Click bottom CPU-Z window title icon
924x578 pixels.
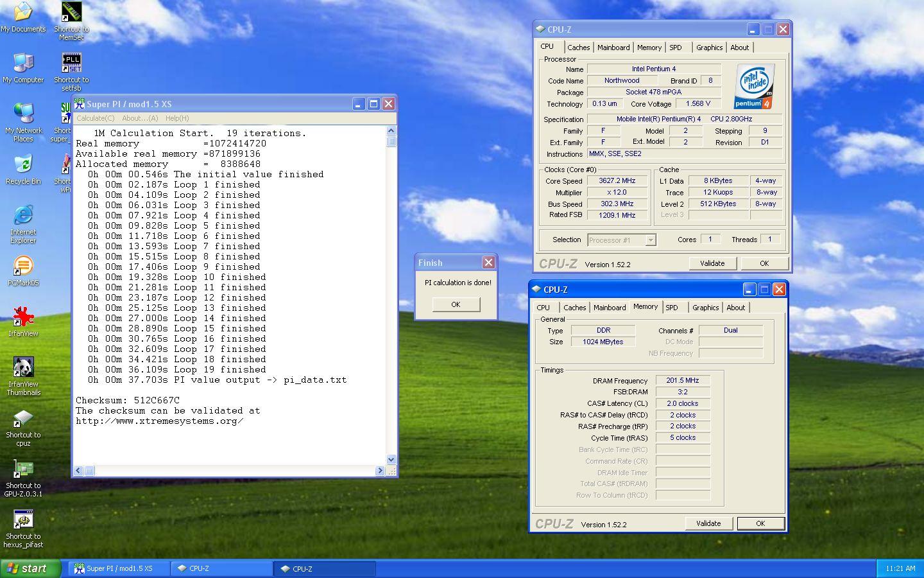(536, 289)
